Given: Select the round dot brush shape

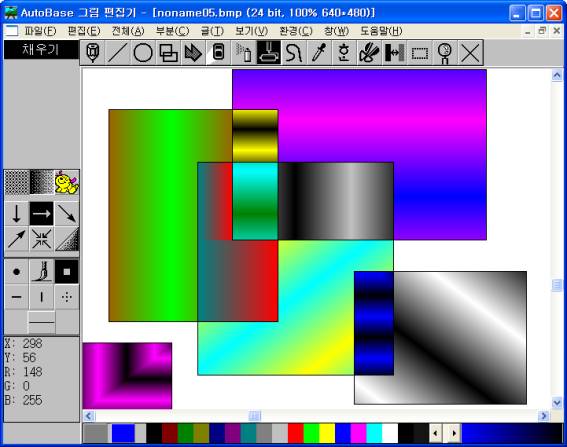Looking at the screenshot, I should [x=17, y=271].
